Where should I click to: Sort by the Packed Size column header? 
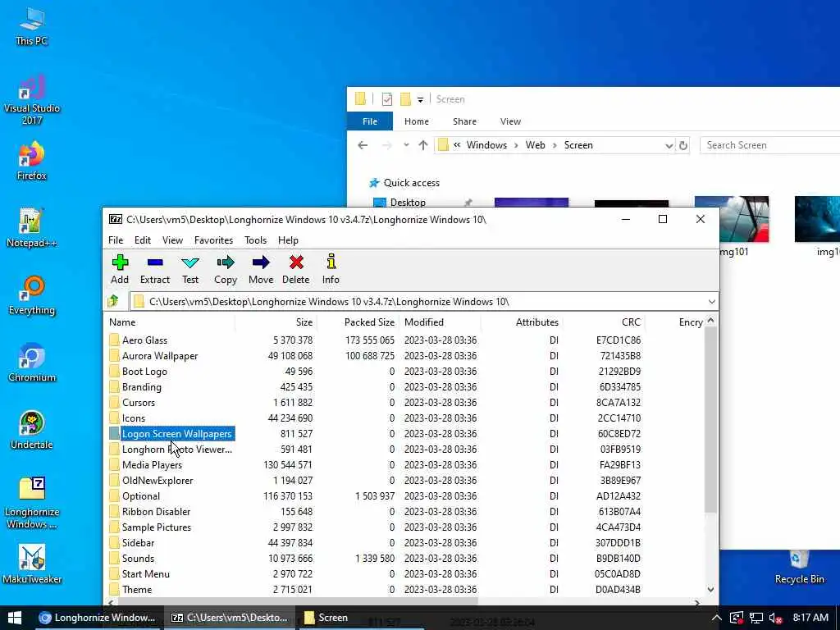coord(358,322)
